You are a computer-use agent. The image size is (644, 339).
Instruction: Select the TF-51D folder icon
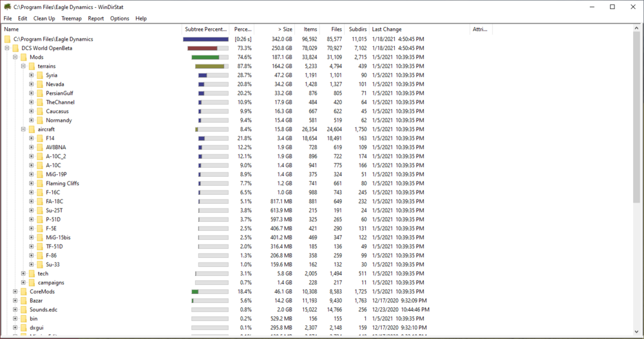40,246
